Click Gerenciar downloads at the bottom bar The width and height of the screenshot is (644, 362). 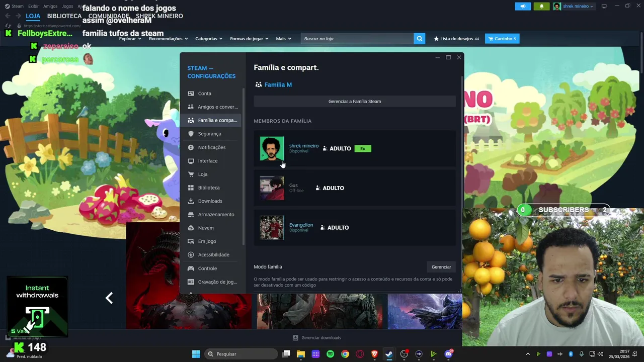click(317, 338)
